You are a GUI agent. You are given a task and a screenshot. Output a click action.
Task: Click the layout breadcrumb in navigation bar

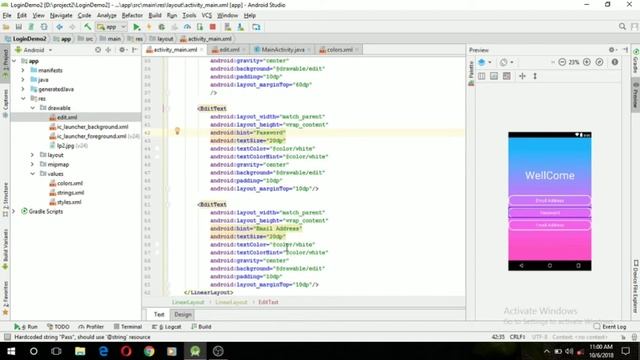click(161, 39)
